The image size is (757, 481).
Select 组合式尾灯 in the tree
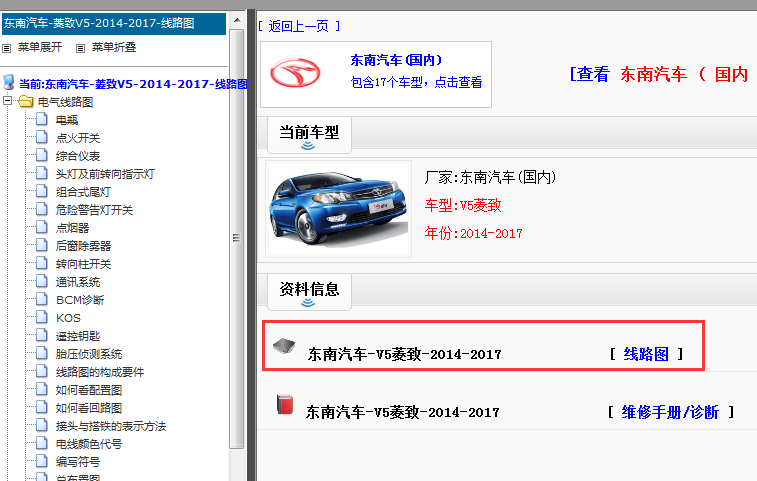point(83,192)
